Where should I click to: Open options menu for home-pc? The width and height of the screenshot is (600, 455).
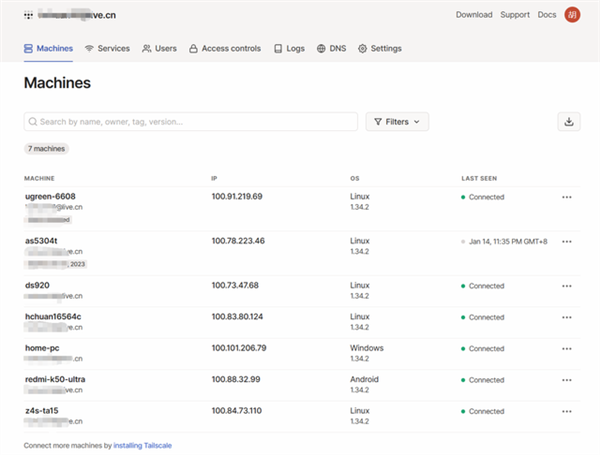click(x=567, y=349)
